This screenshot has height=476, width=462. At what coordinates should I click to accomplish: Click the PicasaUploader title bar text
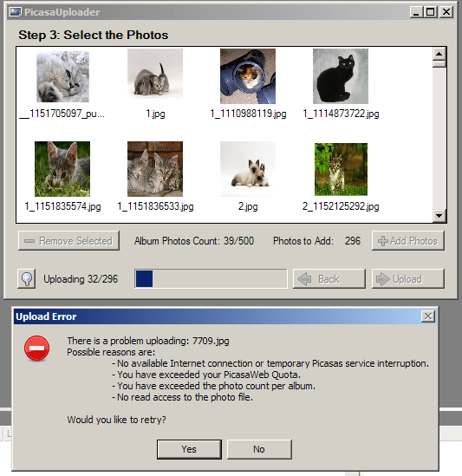tap(62, 12)
